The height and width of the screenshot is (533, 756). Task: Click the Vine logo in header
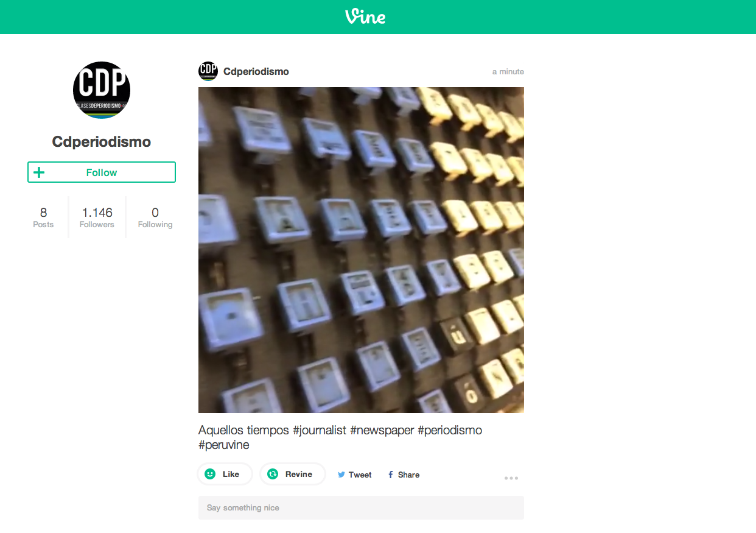(365, 16)
